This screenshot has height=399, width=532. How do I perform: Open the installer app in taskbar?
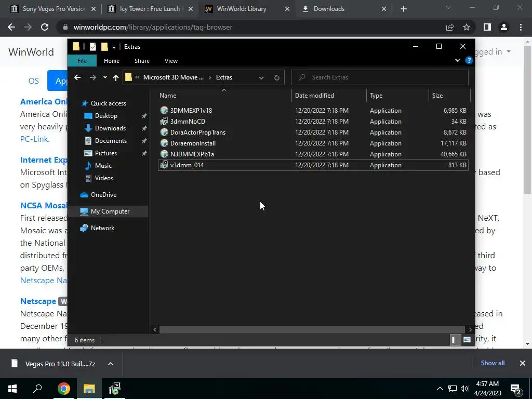115,389
